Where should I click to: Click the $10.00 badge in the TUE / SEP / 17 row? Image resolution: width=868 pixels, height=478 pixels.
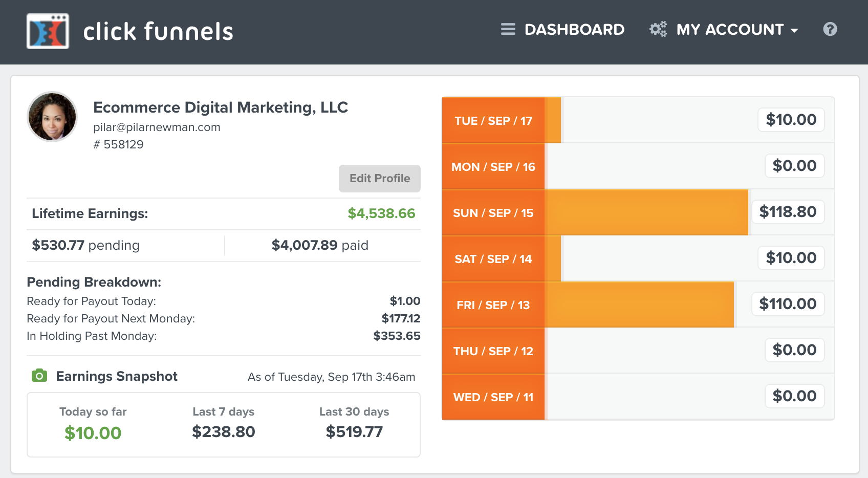791,120
